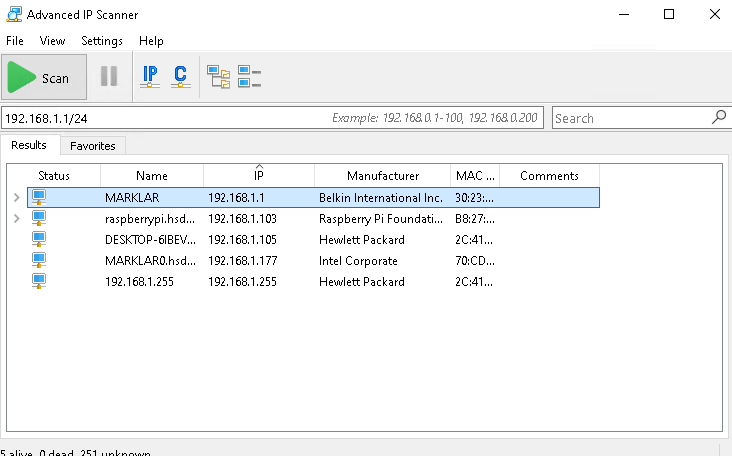Select the raspberrypi.hsd... name cell
Screen dimensions: 732x456
(x=150, y=219)
